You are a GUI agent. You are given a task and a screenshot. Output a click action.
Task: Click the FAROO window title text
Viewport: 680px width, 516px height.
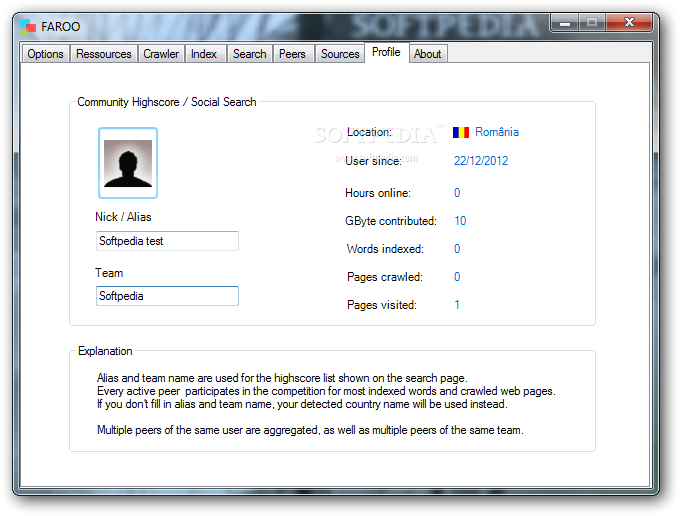(61, 26)
